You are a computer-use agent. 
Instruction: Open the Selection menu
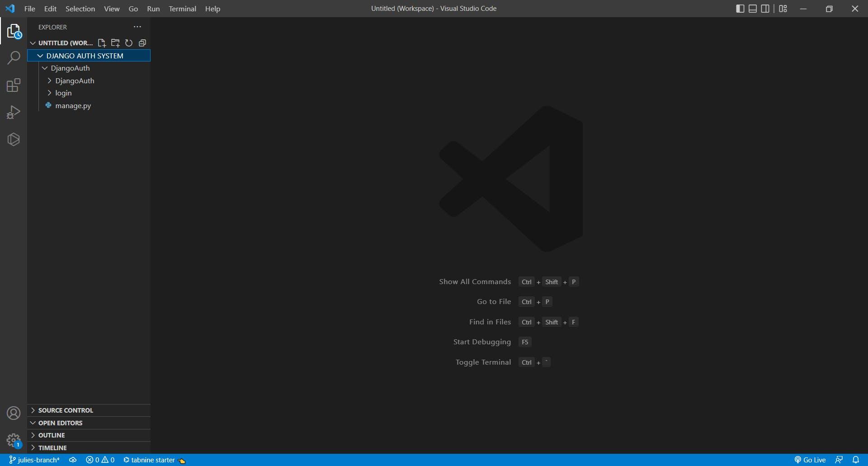point(80,9)
